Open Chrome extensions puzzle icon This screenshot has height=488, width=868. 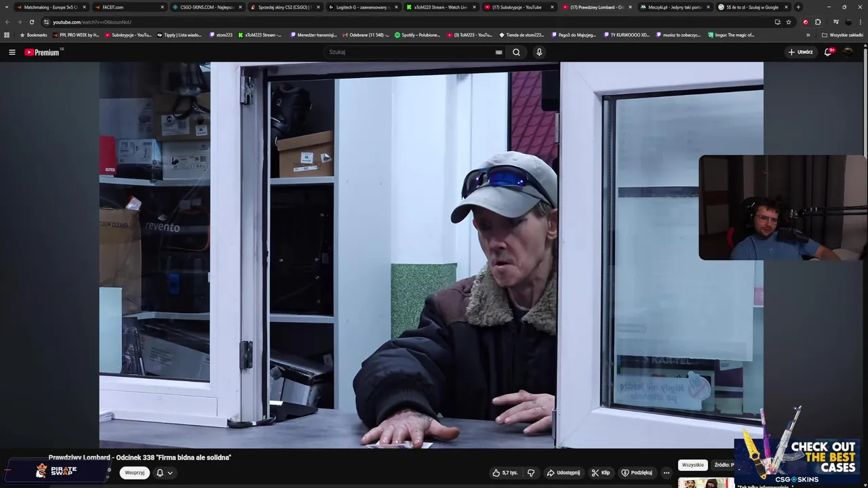click(818, 22)
